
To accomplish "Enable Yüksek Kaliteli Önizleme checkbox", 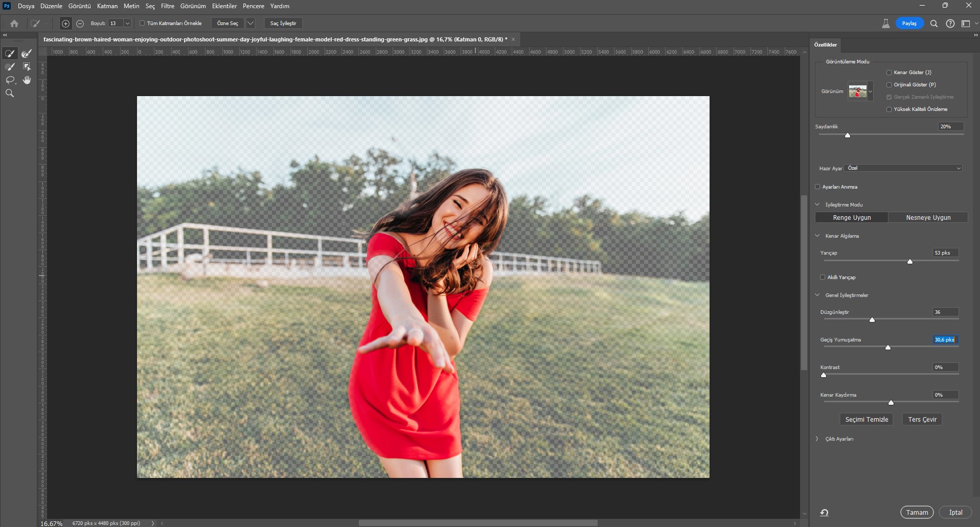I will tap(889, 109).
